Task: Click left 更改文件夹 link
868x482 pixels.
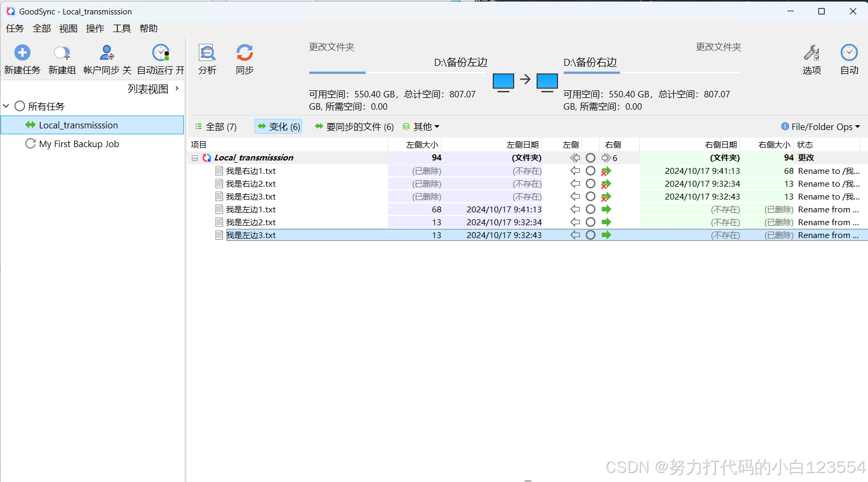Action: (332, 47)
